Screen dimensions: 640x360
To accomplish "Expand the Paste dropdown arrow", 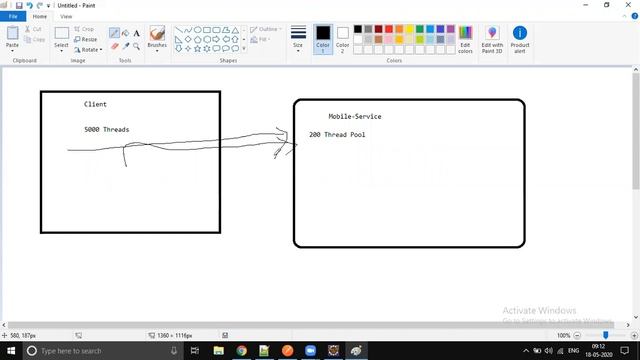I will [12, 51].
